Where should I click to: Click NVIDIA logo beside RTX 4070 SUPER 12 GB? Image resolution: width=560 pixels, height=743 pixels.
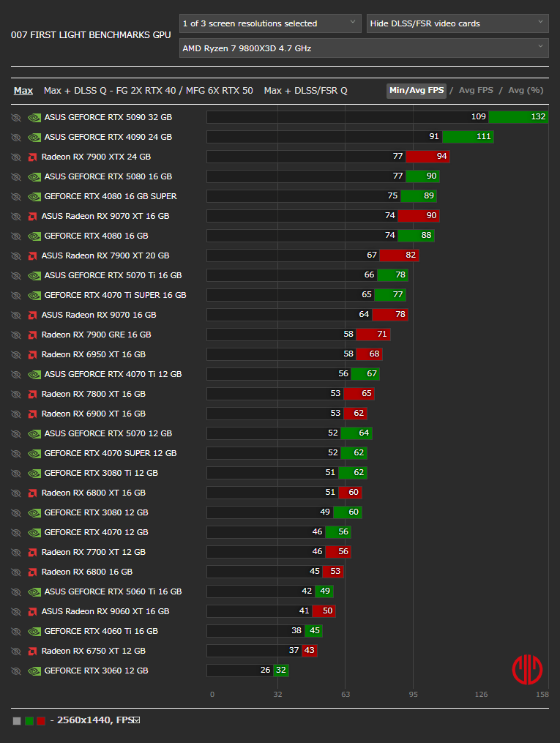click(34, 454)
